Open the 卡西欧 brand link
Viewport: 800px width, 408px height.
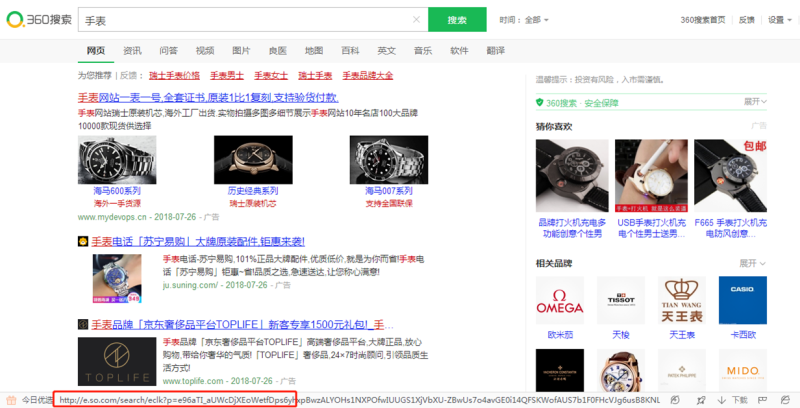coord(742,335)
